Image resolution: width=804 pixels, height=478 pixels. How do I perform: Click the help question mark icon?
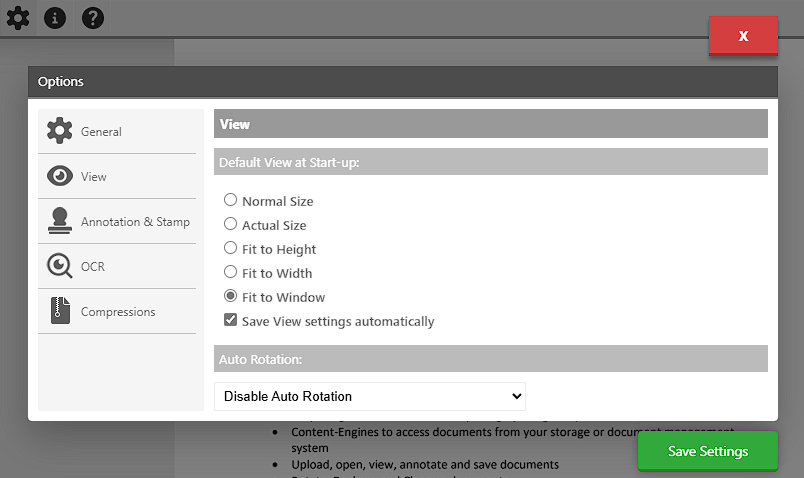coord(93,17)
